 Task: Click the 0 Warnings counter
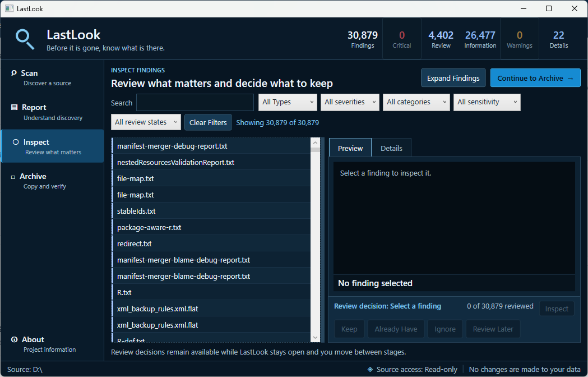click(x=520, y=39)
